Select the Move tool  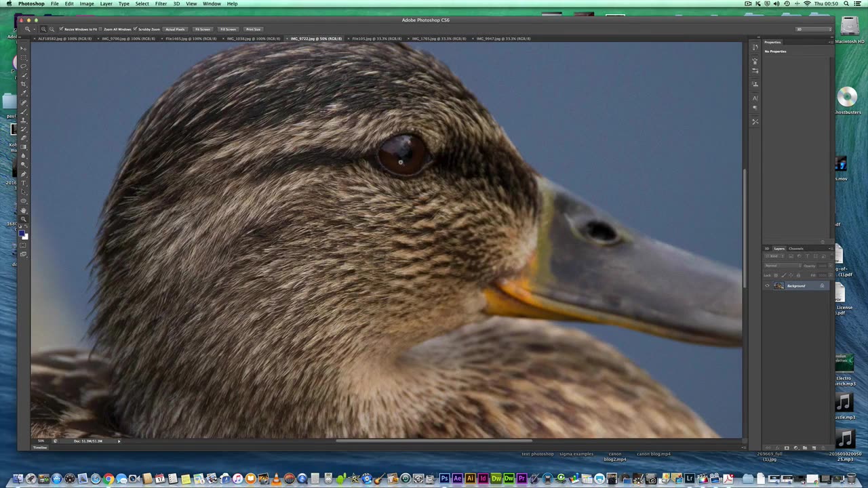click(23, 47)
